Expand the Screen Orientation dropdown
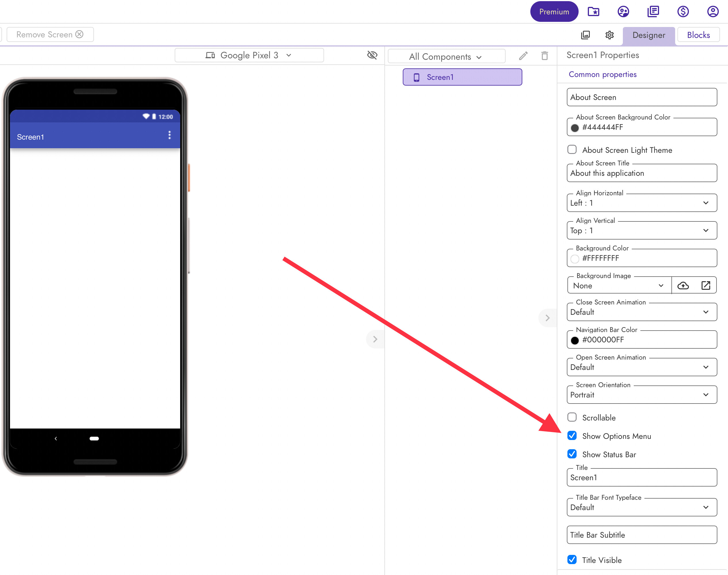 point(642,395)
